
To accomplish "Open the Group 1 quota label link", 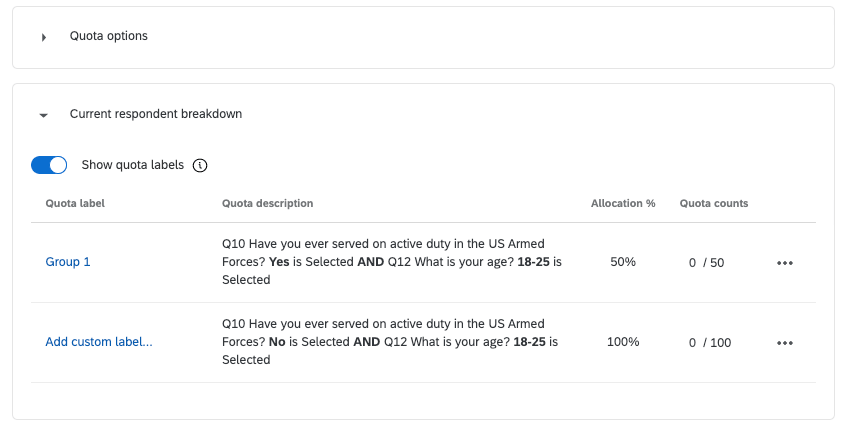I will coord(68,262).
